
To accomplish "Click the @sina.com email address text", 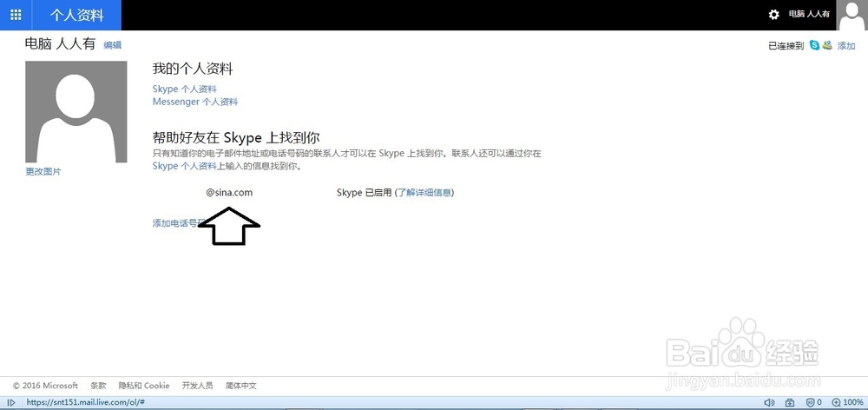I will [229, 192].
